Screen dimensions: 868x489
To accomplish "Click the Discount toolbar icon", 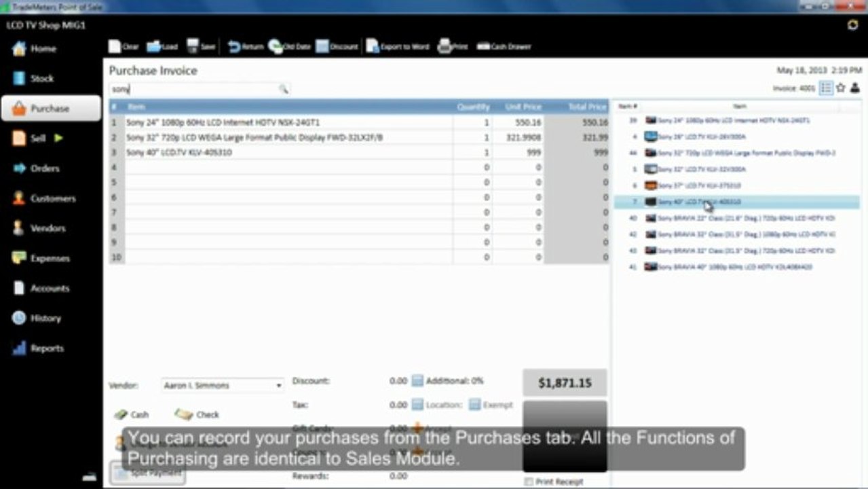I will coord(322,46).
